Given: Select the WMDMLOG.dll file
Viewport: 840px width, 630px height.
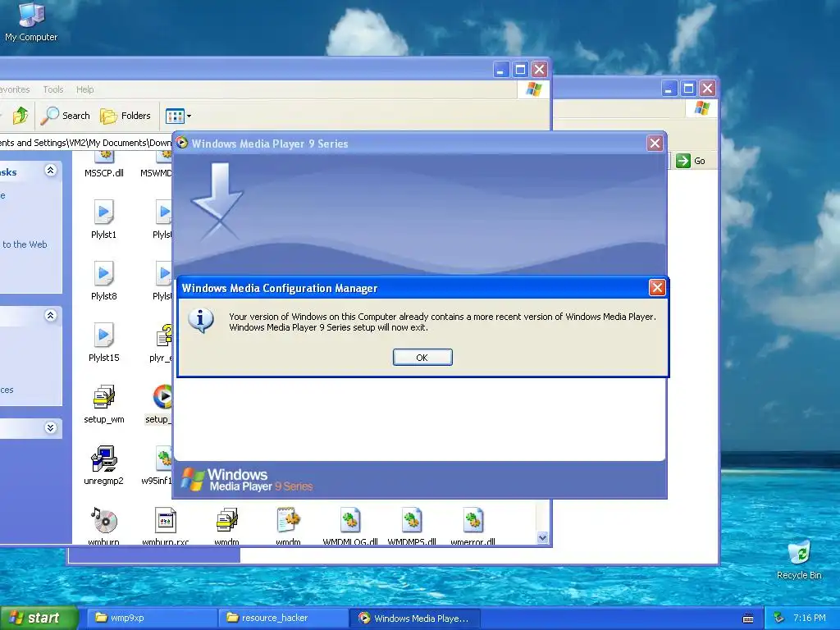Looking at the screenshot, I should tap(350, 525).
